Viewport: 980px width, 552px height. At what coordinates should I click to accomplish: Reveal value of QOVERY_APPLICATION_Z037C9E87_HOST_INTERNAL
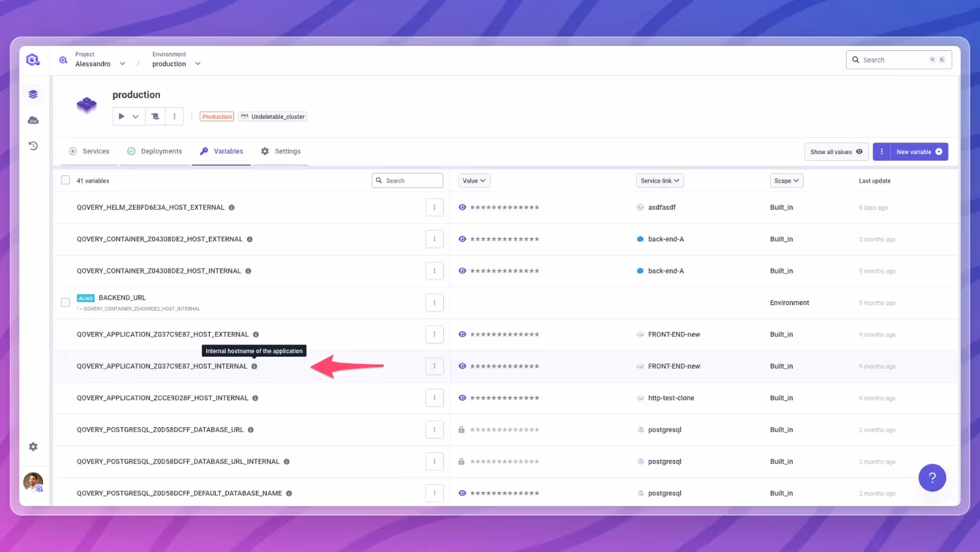462,366
